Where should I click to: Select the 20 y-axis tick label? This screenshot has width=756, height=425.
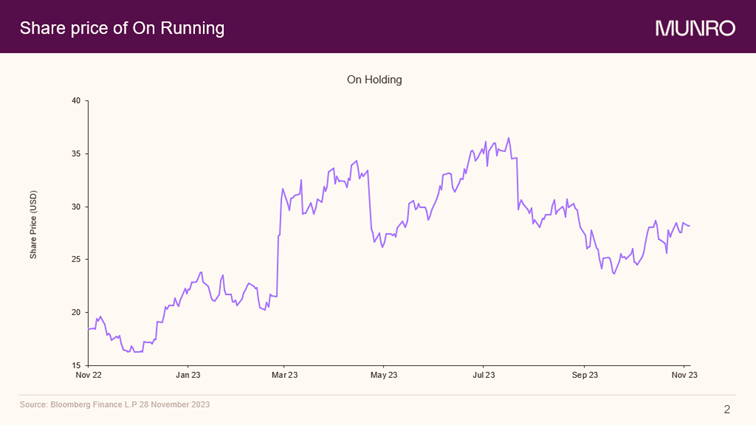click(77, 313)
